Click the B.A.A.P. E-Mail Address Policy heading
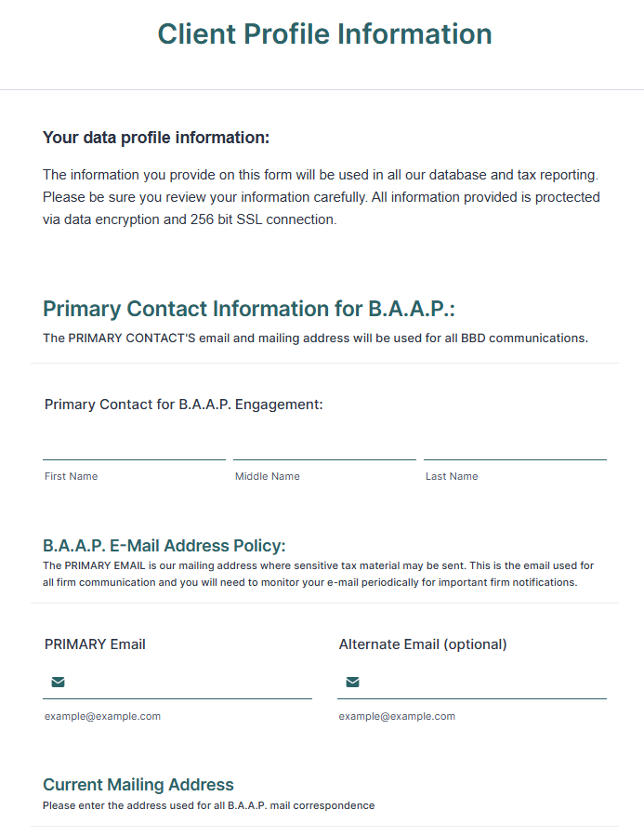 (164, 545)
